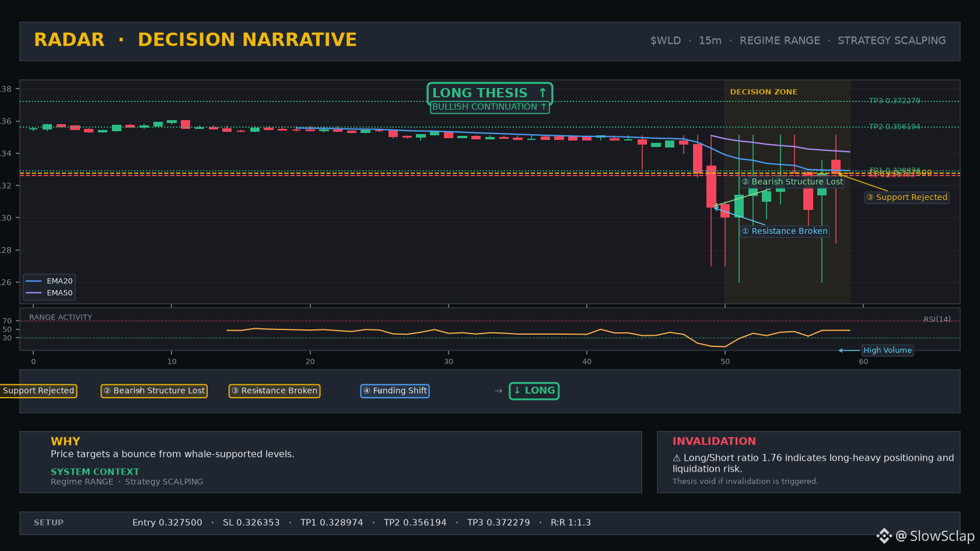The width and height of the screenshot is (980, 551).
Task: Click SL 0.326353 in the setup bar
Action: [251, 523]
